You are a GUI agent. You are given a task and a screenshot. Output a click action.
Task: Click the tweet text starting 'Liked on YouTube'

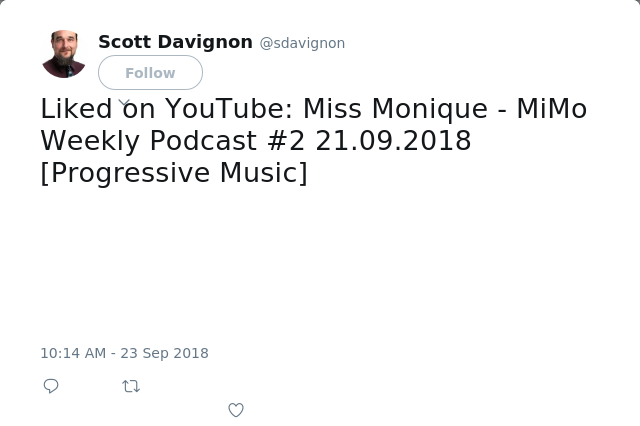coord(313,140)
